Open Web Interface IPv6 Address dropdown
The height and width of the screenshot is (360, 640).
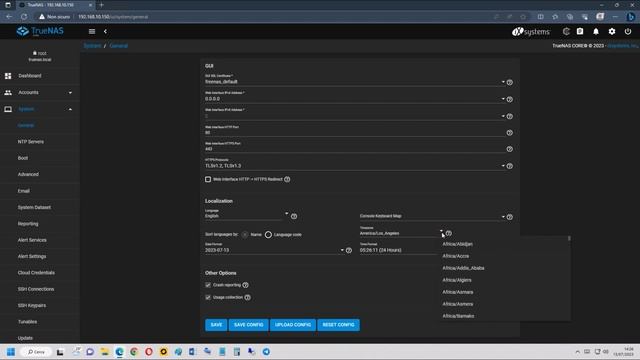click(503, 116)
